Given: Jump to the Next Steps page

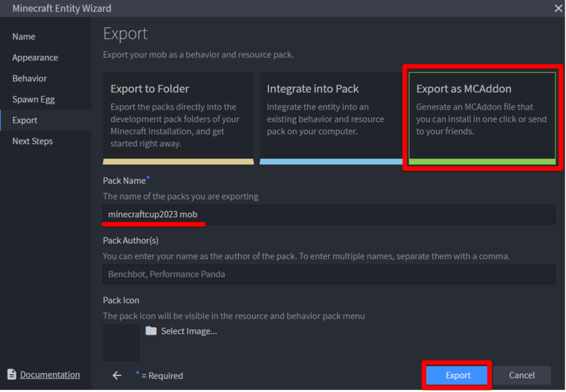Looking at the screenshot, I should pyautogui.click(x=33, y=141).
